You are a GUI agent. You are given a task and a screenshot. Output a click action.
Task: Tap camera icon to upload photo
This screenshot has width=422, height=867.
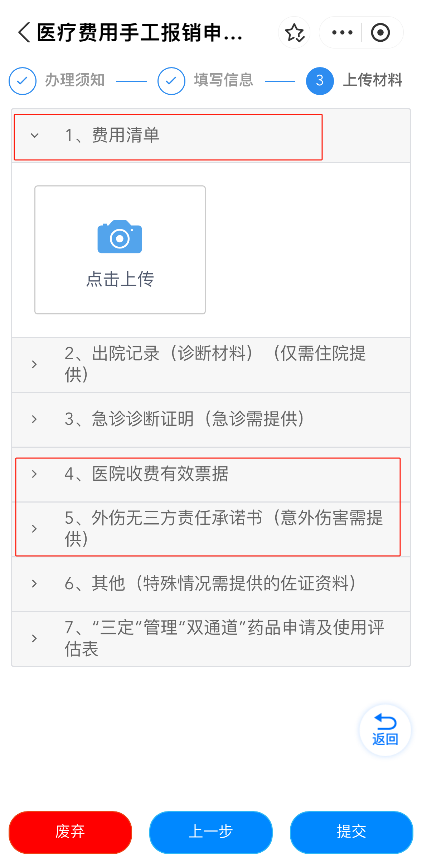[x=120, y=237]
